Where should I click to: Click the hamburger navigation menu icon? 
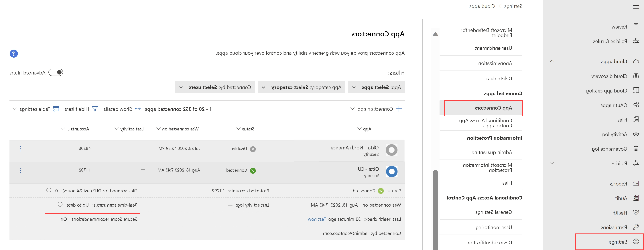coord(636,7)
